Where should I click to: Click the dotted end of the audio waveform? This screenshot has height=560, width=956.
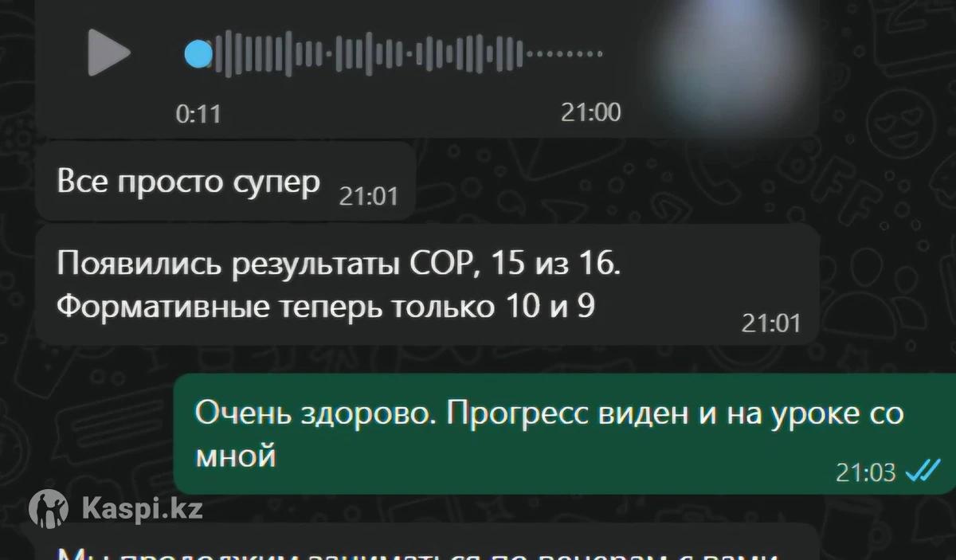pyautogui.click(x=565, y=54)
